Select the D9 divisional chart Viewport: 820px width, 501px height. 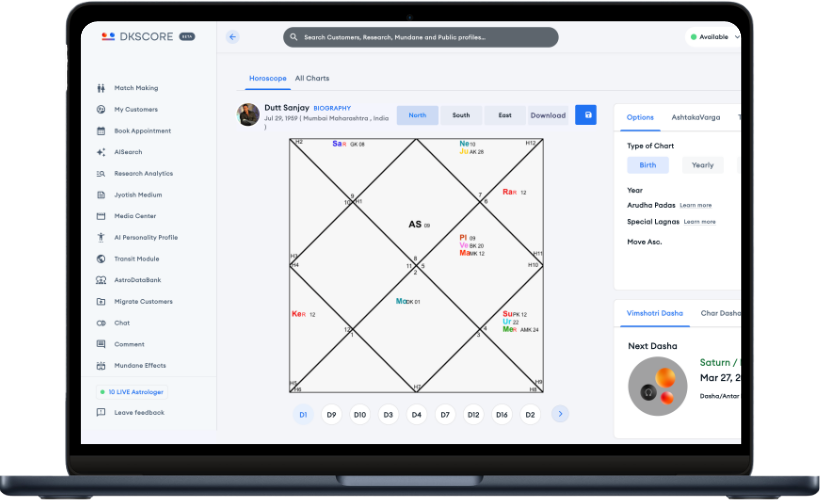[332, 415]
